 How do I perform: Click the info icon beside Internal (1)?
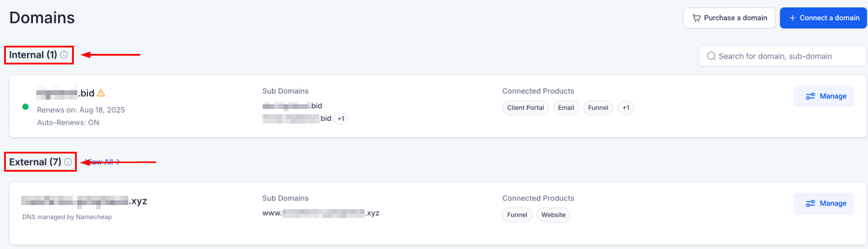[x=64, y=55]
